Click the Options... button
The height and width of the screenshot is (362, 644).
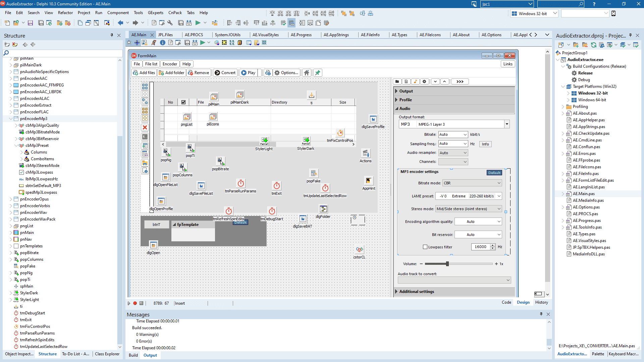(x=286, y=73)
